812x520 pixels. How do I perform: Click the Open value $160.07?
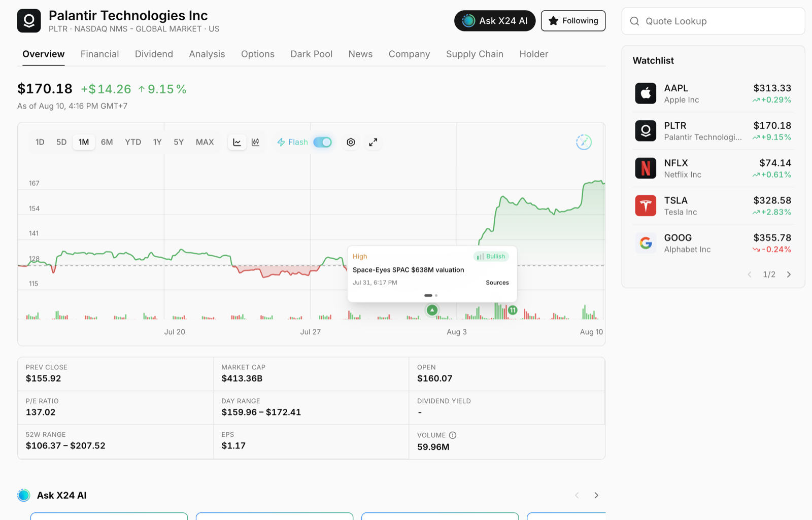pyautogui.click(x=435, y=378)
